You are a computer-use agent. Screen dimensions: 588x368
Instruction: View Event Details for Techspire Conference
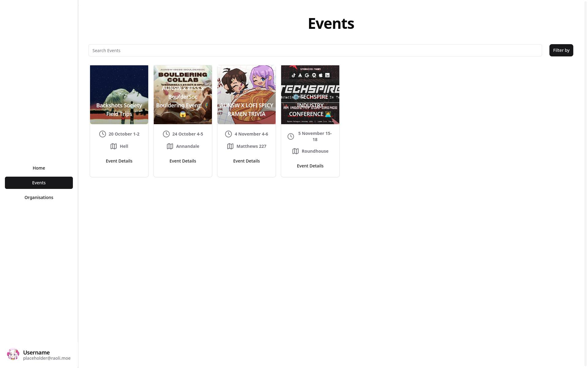310,166
